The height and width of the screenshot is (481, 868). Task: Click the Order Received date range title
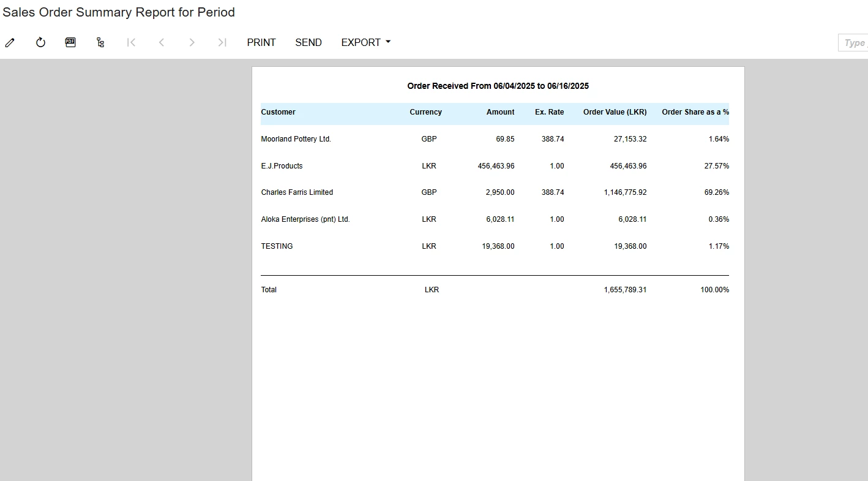pyautogui.click(x=498, y=86)
